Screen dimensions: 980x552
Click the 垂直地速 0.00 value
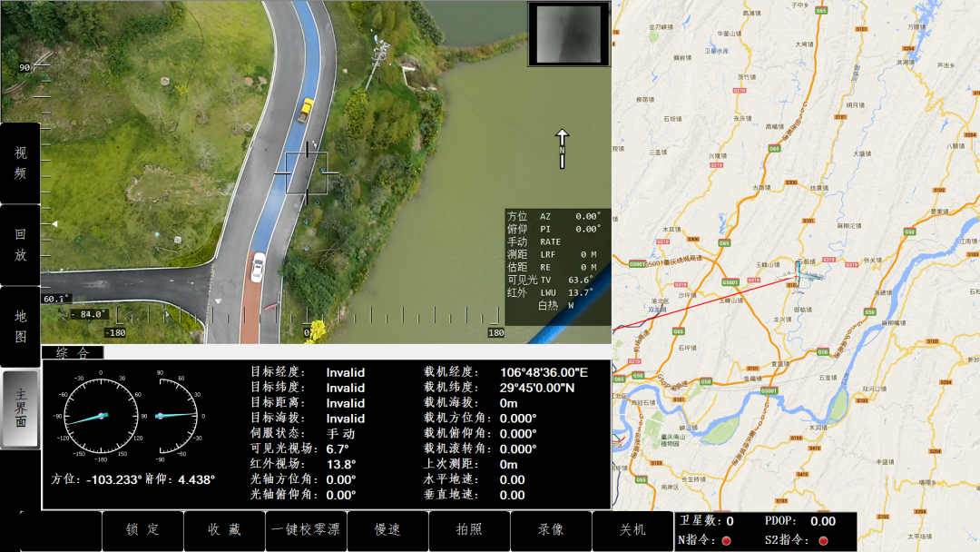click(x=513, y=495)
